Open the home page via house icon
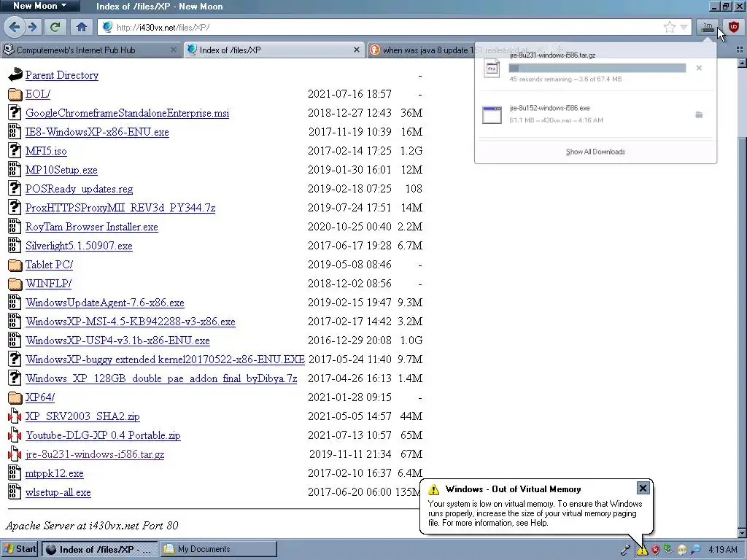747x560 pixels. tap(82, 27)
